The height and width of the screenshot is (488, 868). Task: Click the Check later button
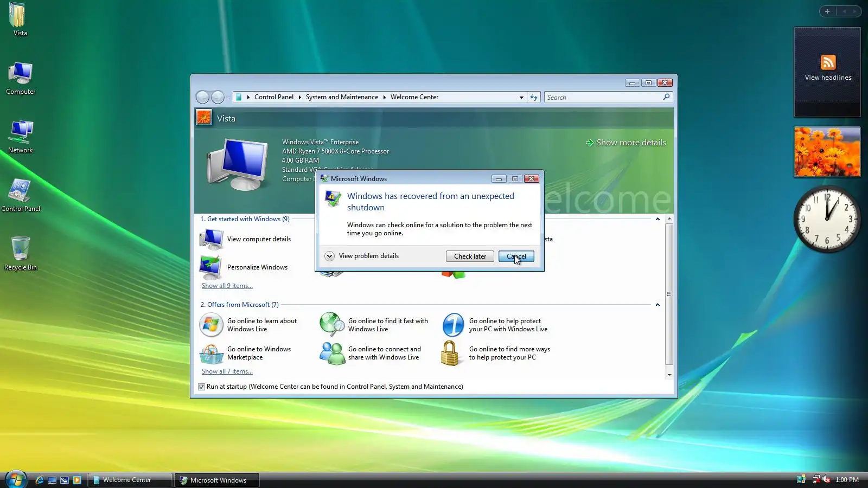[x=470, y=256]
